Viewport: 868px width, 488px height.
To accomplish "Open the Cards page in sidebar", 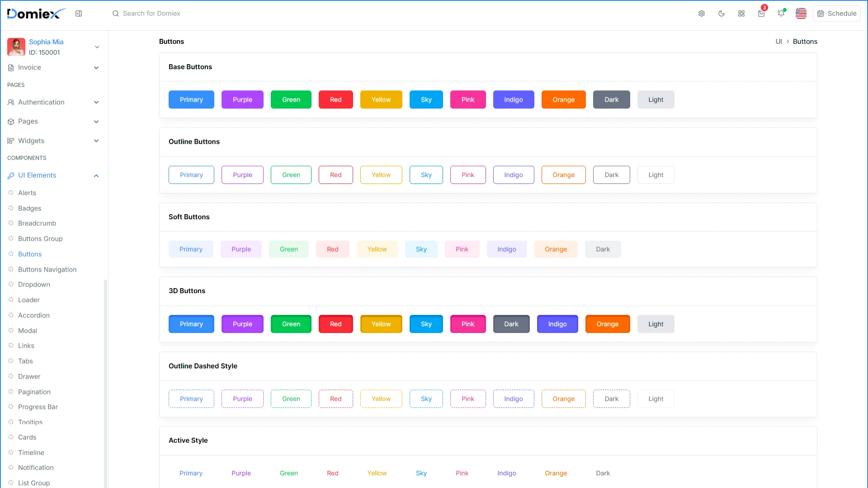I will tap(27, 437).
